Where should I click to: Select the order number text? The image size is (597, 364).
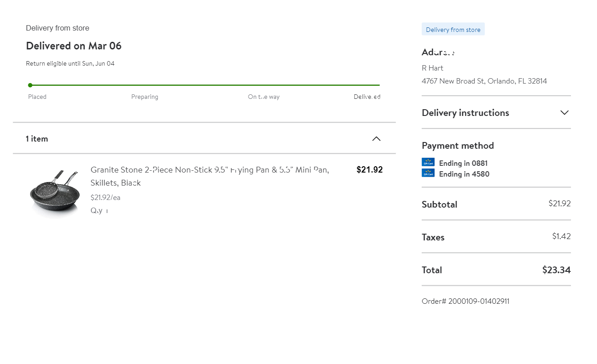(x=465, y=301)
